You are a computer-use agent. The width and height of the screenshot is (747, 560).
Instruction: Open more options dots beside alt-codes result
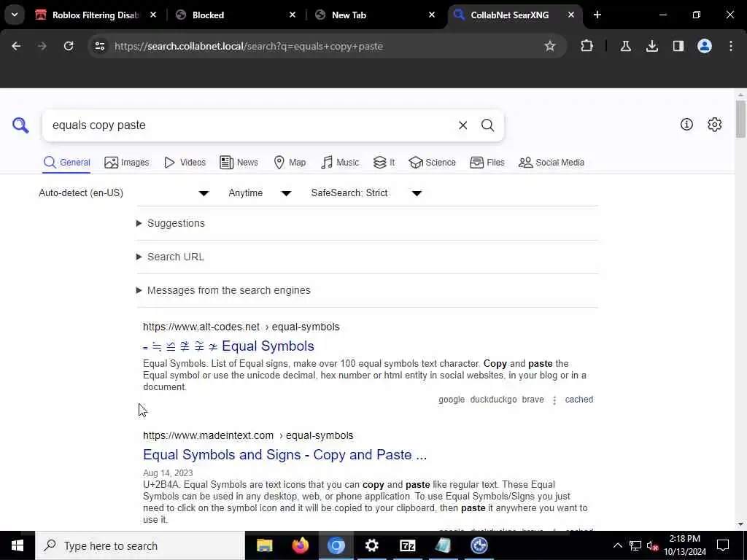554,400
